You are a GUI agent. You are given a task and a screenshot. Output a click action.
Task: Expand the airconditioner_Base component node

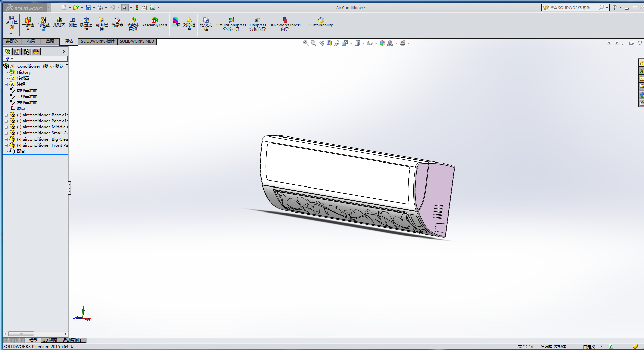click(x=6, y=115)
